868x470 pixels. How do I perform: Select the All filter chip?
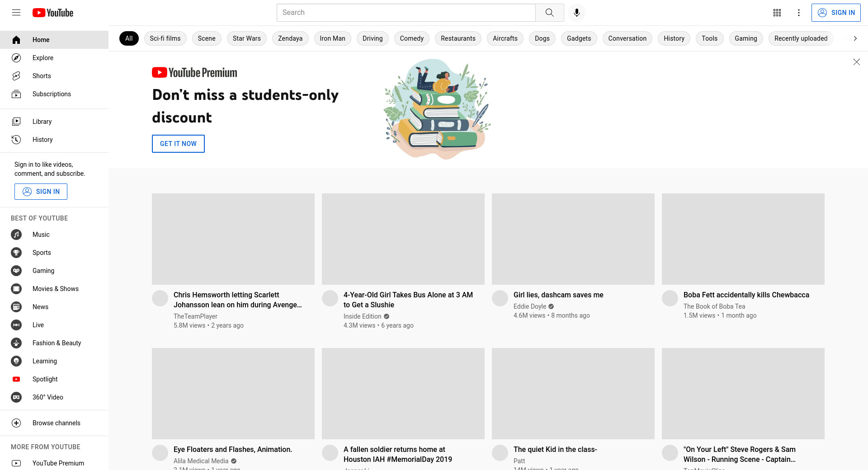[129, 38]
